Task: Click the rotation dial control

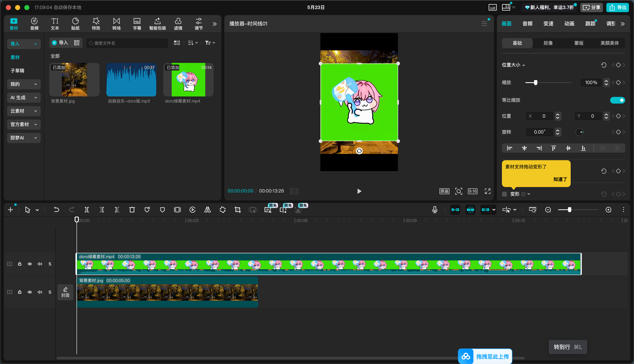Action: pos(579,132)
